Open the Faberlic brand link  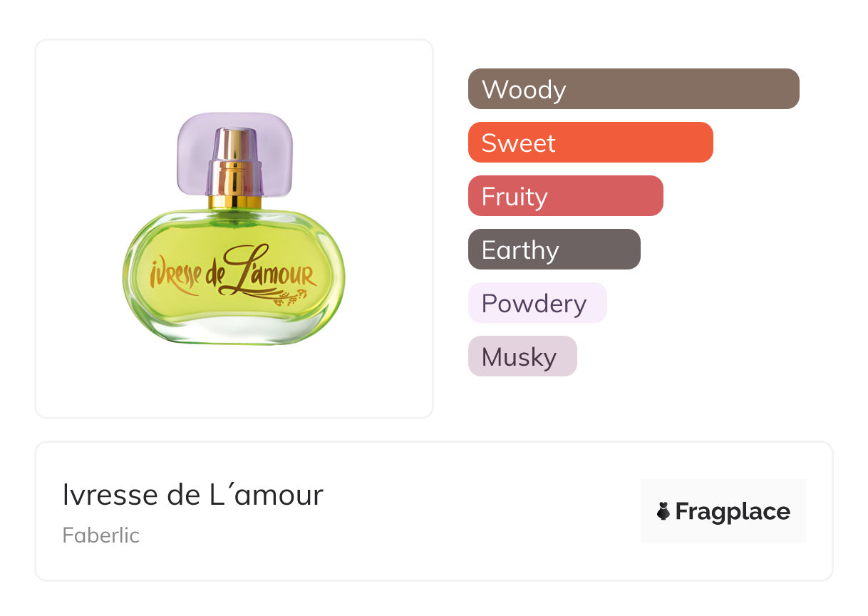point(101,535)
